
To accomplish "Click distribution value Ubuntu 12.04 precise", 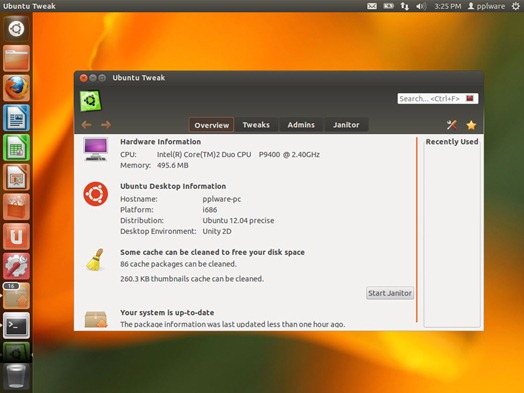I will 238,221.
